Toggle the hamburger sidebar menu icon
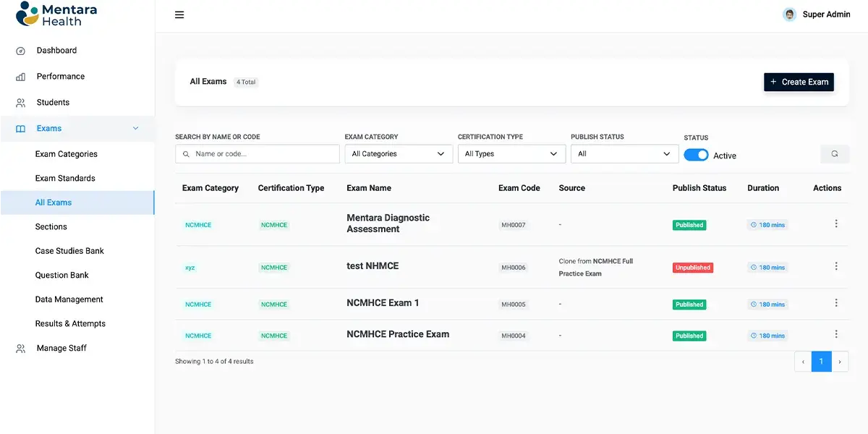 [179, 14]
